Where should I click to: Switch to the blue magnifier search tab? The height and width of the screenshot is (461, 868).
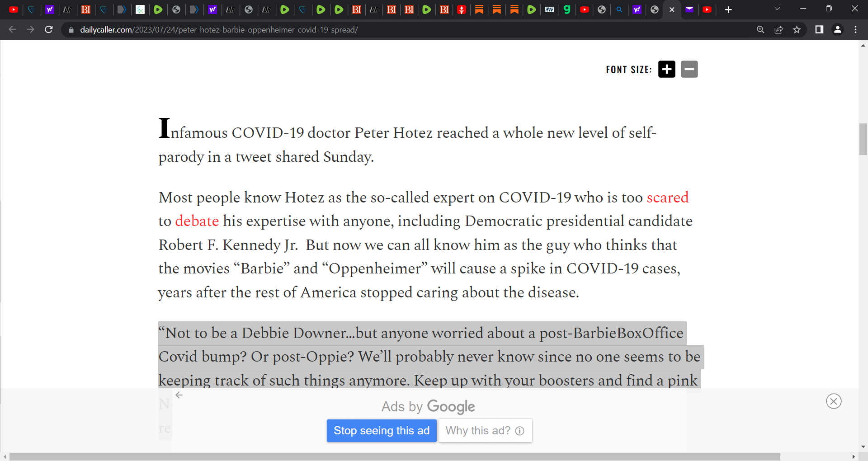(x=619, y=9)
